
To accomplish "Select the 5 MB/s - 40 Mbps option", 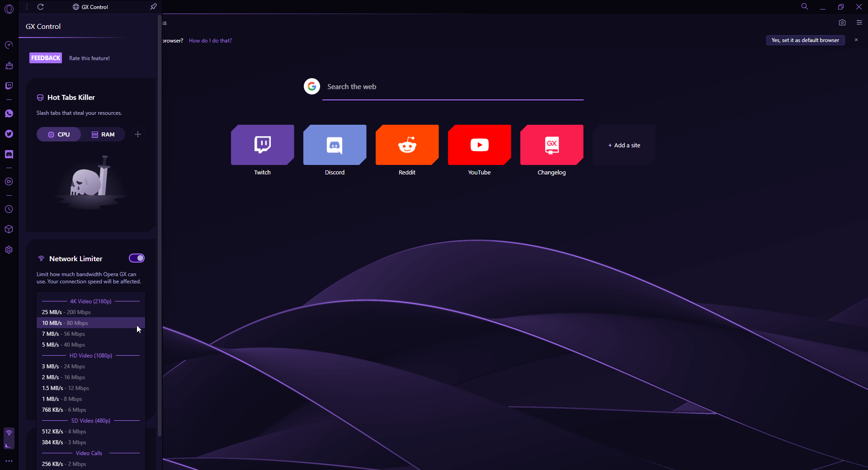I will 64,345.
